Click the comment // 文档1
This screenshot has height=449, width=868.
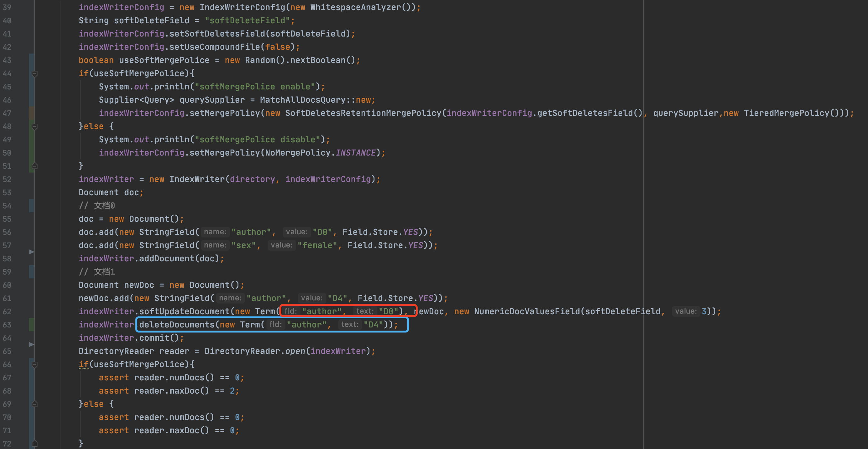[x=97, y=272]
